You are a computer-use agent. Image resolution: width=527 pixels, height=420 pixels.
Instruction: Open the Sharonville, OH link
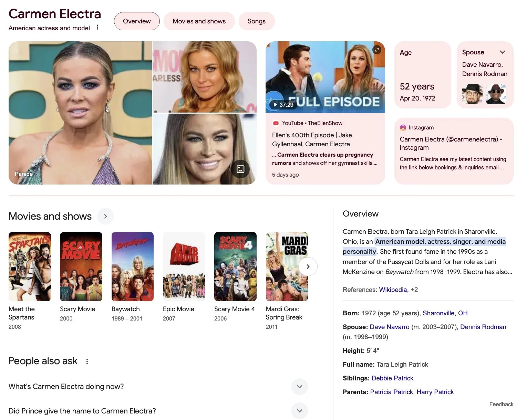(x=445, y=313)
